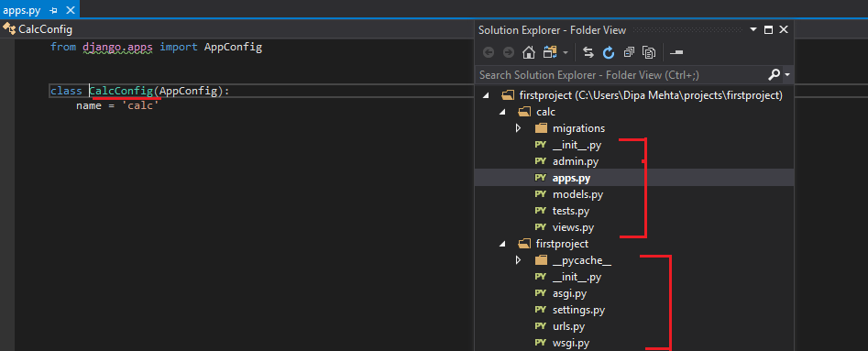Click 'django.apps' in the import line
Viewport: 868px width, 351px height.
(118, 47)
